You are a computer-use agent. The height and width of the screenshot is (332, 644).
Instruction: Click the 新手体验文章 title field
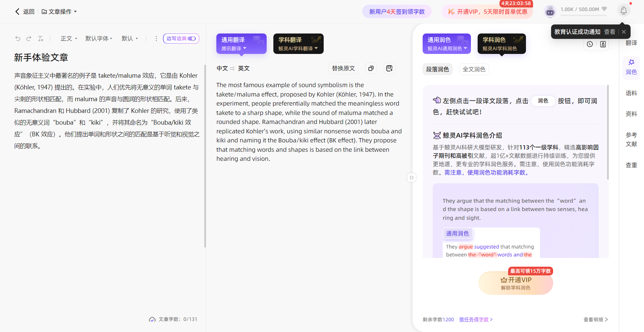click(x=41, y=58)
